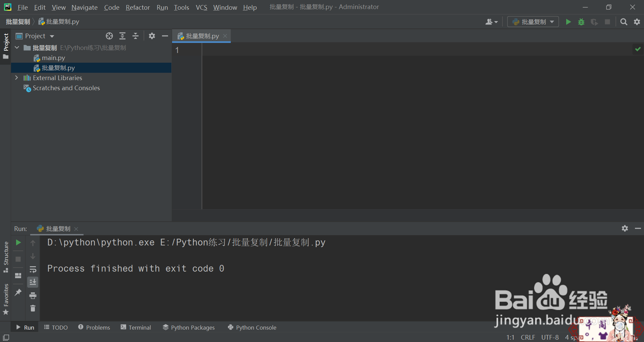Open the TODO tool window
Viewport: 644px width, 342px height.
pos(56,327)
